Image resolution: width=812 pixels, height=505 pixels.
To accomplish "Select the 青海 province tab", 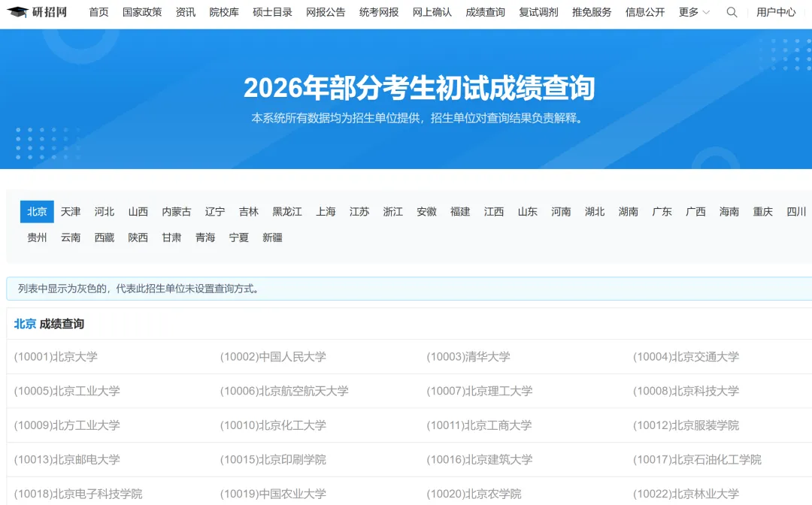I will point(205,237).
